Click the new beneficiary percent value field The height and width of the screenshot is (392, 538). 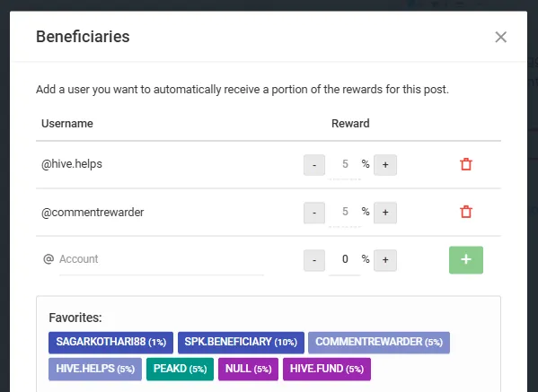345,259
